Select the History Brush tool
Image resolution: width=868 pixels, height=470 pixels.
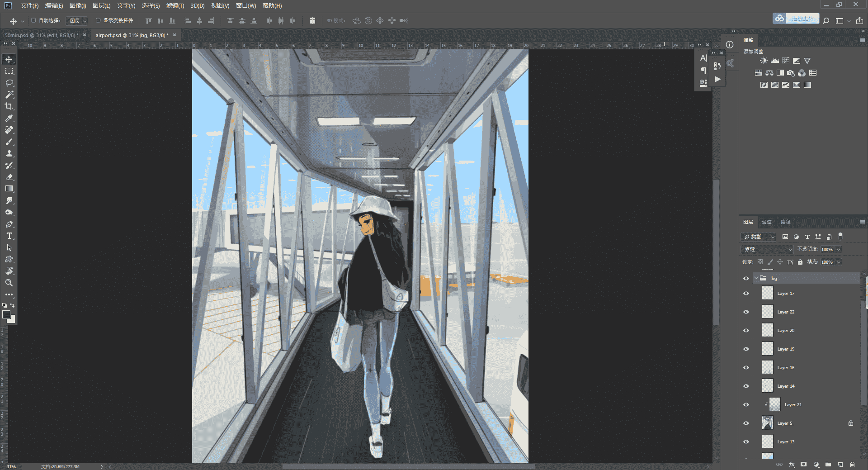point(9,165)
